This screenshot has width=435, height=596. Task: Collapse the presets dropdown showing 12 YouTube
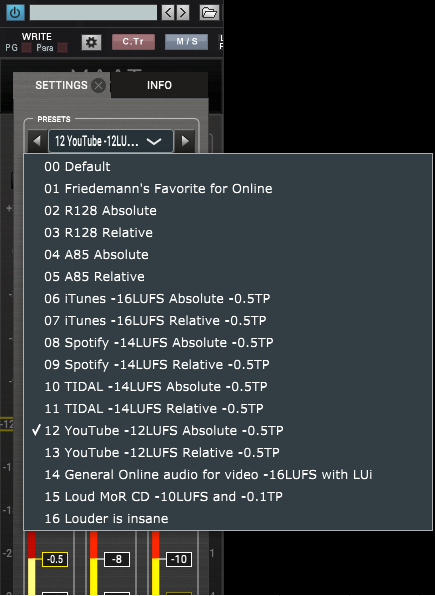(x=111, y=141)
